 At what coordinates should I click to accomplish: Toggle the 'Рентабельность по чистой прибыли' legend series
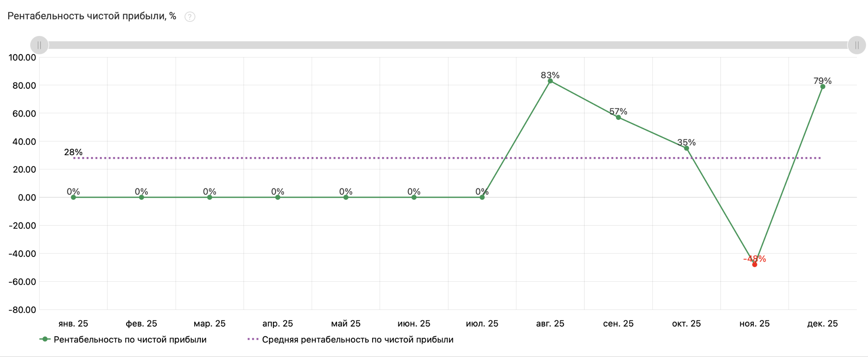click(x=130, y=340)
